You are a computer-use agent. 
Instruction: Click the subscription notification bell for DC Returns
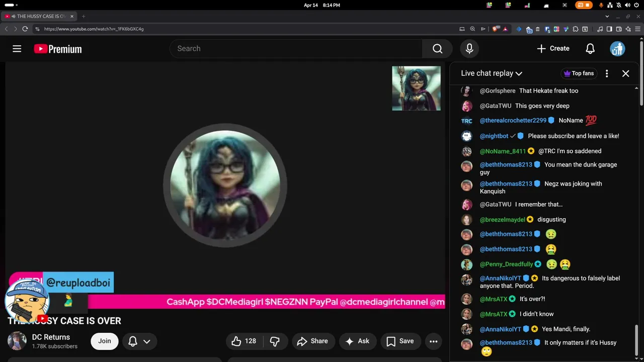tap(133, 341)
